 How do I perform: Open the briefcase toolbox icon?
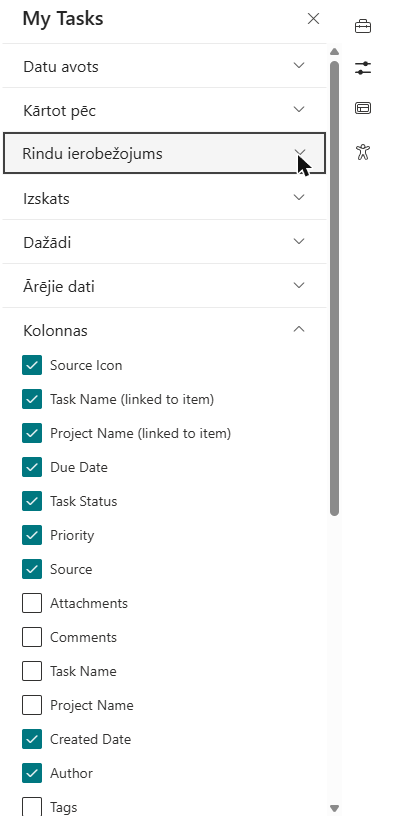pos(363,26)
